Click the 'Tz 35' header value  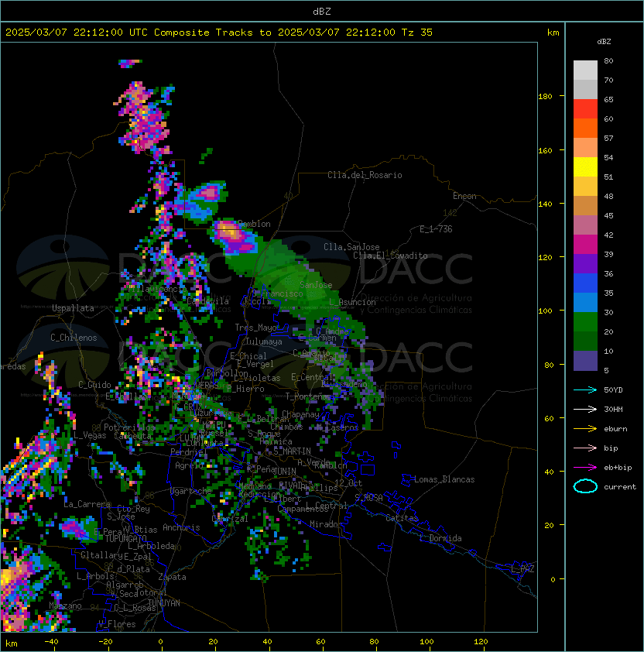[x=417, y=32]
